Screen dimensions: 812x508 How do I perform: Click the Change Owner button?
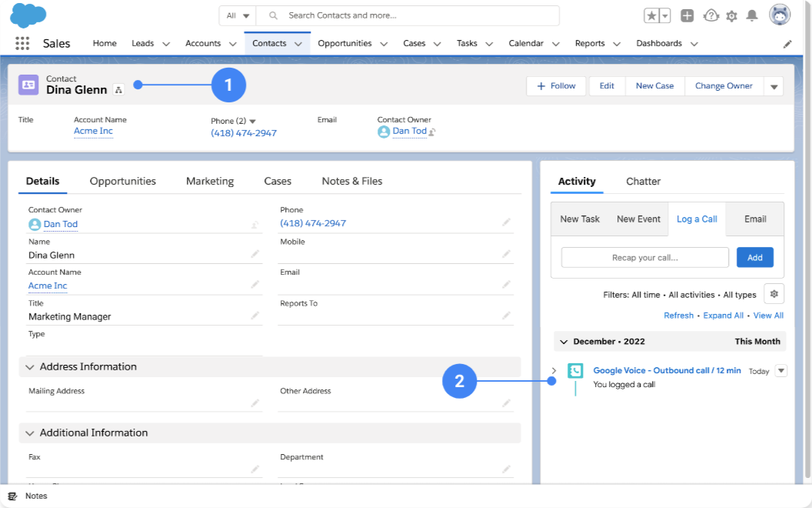(724, 86)
